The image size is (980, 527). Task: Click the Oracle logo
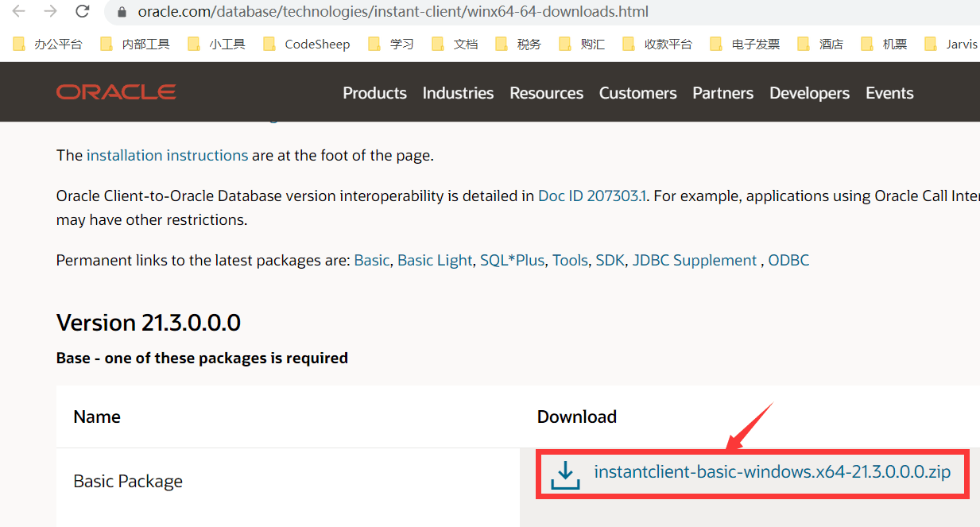[x=116, y=92]
